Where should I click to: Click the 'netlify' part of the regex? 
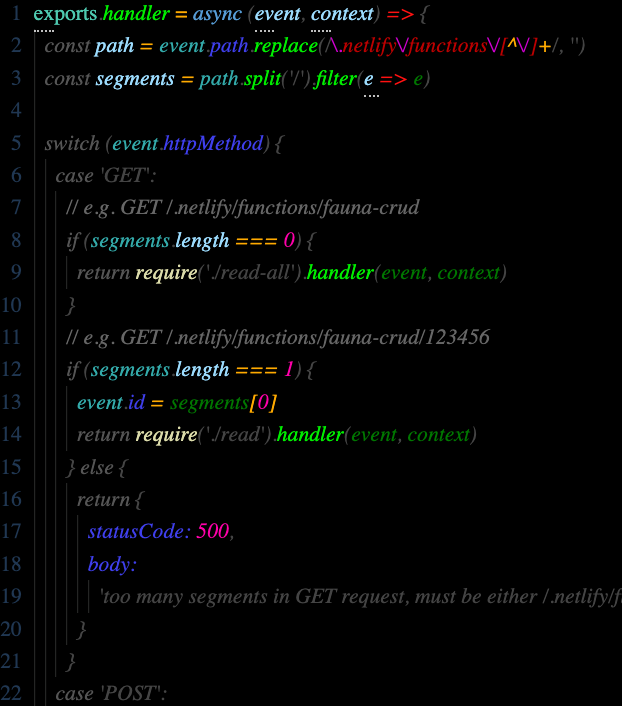tap(369, 46)
